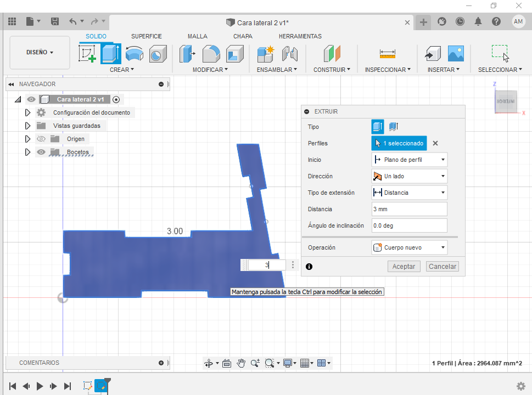Open a new design tab
The width and height of the screenshot is (532, 395).
423,22
